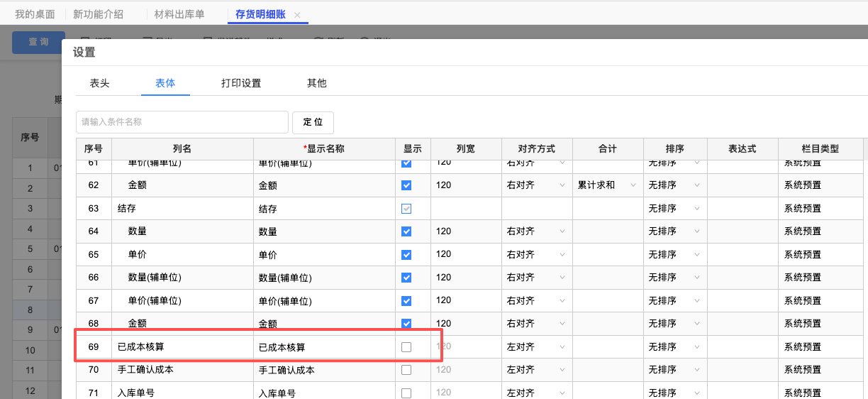Screen dimensions: 868x399
Task: Edit 列宽 value for row 62
Action: tap(466, 185)
